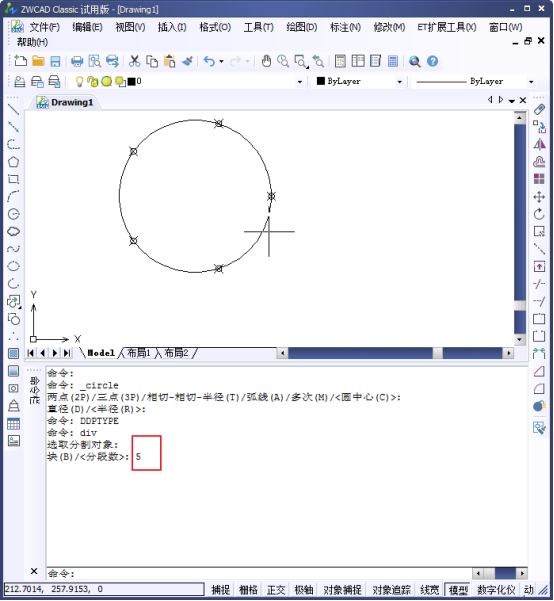Click the Print icon

pyautogui.click(x=77, y=61)
